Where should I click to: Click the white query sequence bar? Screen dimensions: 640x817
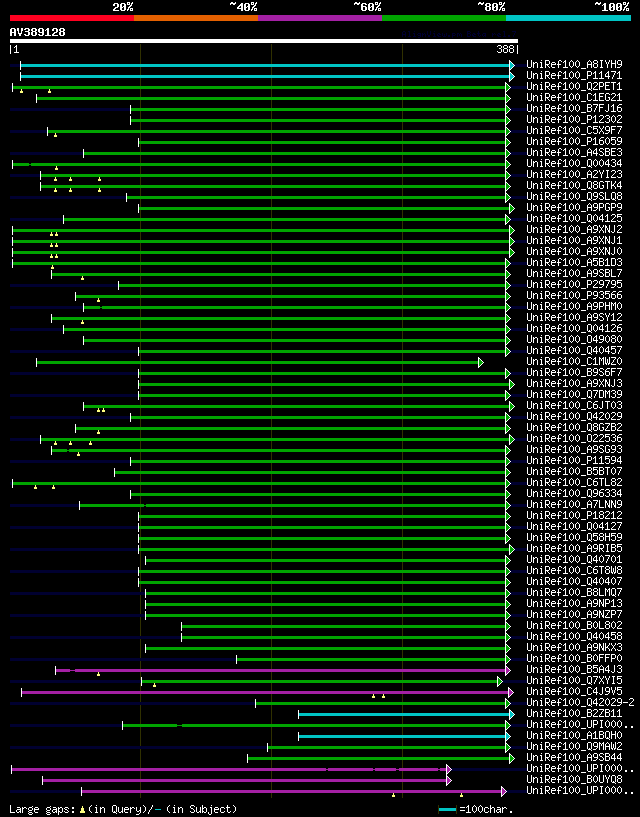264,41
